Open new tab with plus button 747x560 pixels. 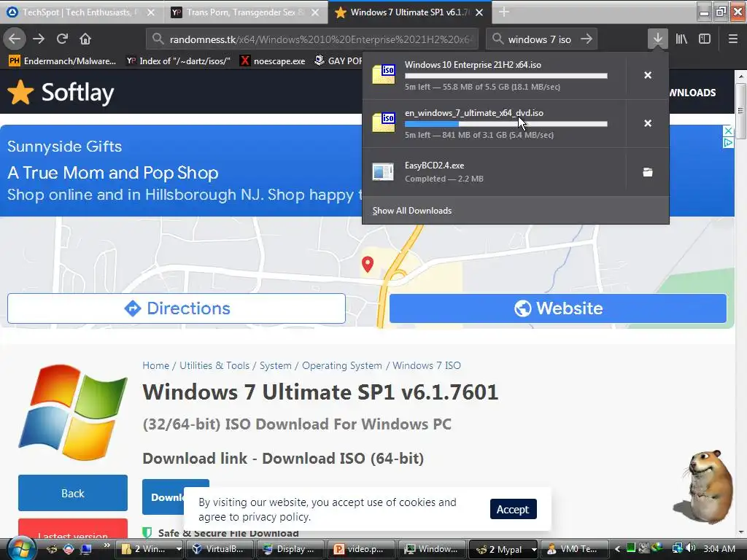coord(504,12)
